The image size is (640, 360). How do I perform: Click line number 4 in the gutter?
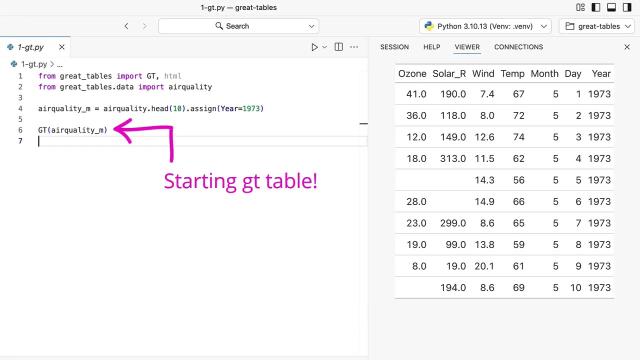pos(20,109)
